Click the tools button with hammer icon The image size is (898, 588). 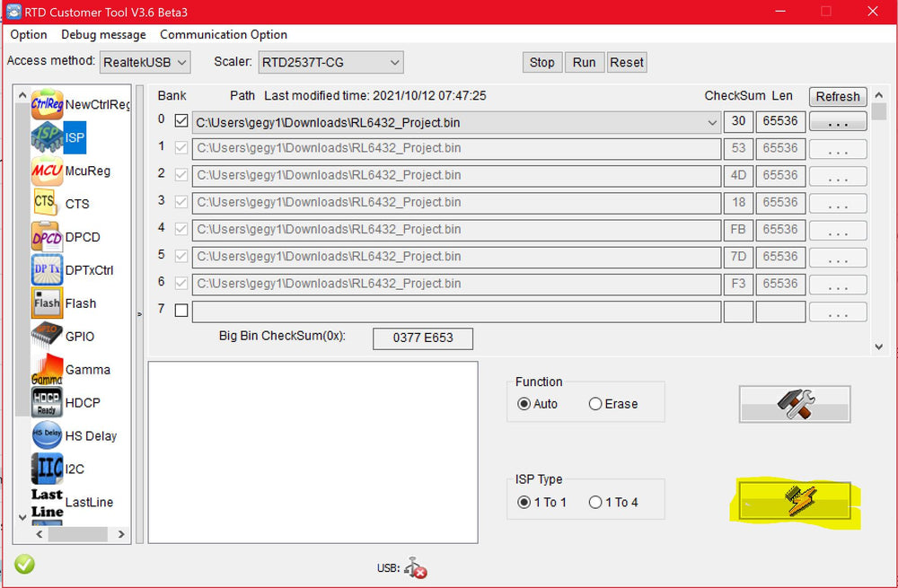click(x=794, y=404)
